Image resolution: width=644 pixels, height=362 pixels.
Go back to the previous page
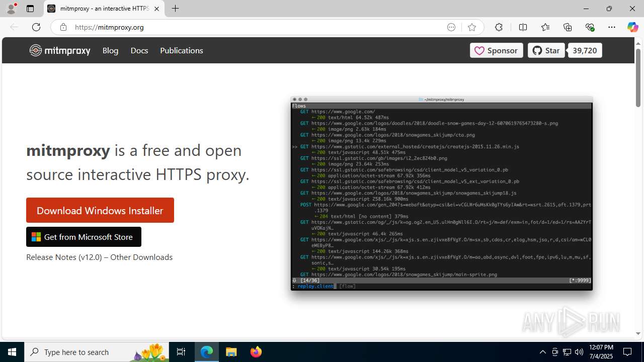(x=14, y=27)
